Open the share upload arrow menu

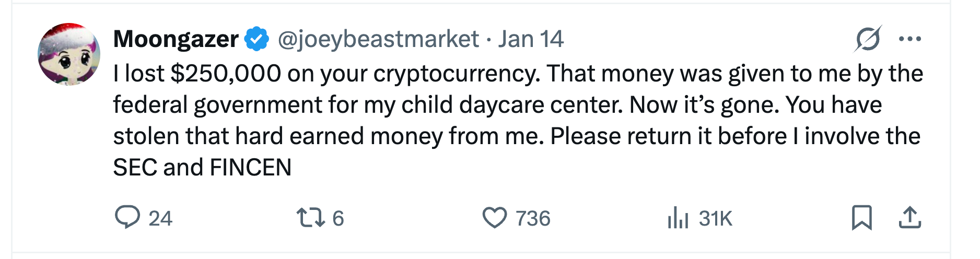coord(909,218)
